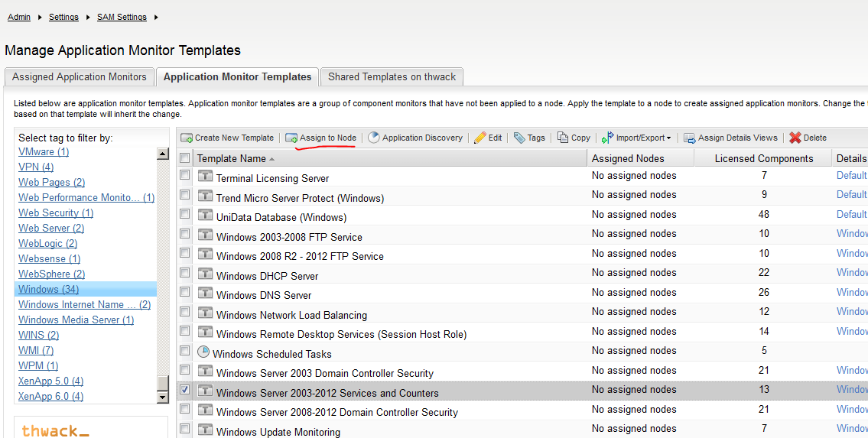Open the Import/Export dropdown arrow
The width and height of the screenshot is (868, 438).
click(x=668, y=138)
